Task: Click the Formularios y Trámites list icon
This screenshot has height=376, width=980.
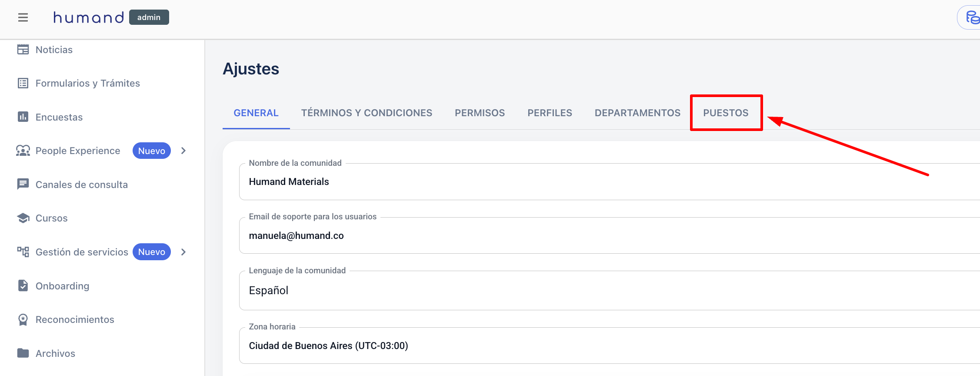Action: (x=23, y=83)
